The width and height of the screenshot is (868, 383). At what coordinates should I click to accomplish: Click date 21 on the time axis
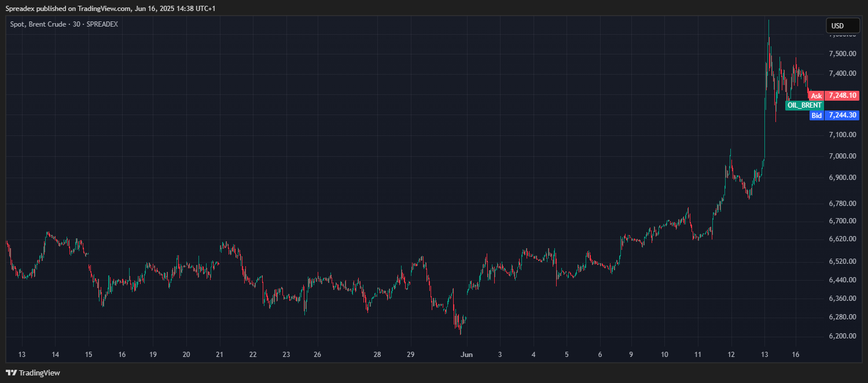[219, 355]
